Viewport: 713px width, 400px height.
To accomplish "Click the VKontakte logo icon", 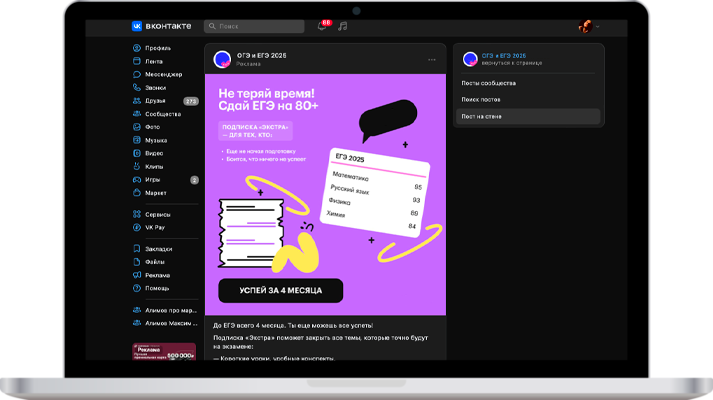I will pos(136,26).
